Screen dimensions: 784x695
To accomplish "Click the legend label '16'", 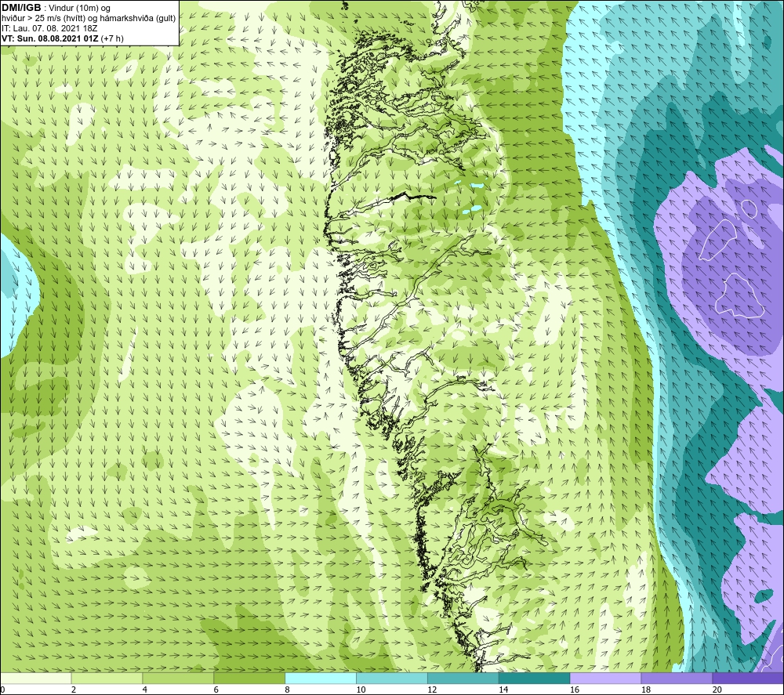I will click(575, 690).
